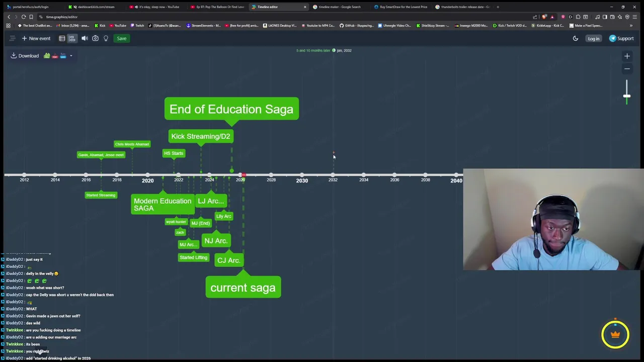Share this page icon in address bar
The height and width of the screenshot is (362, 644).
535,17
